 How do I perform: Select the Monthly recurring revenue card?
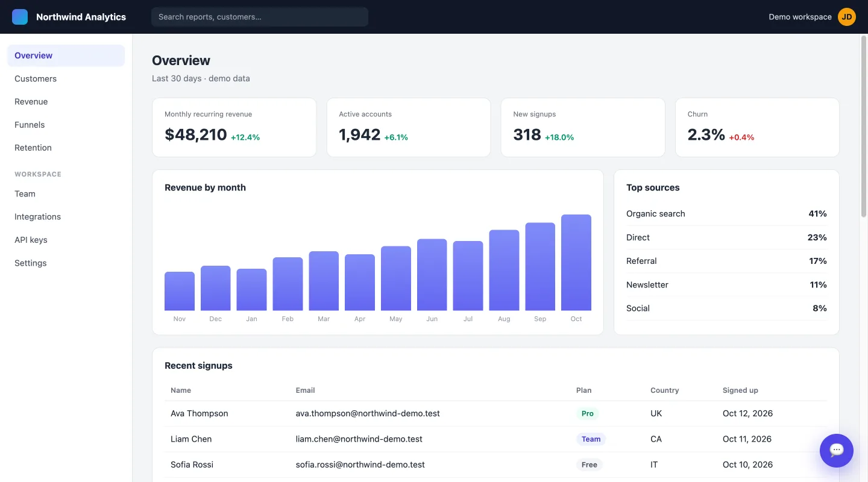(234, 128)
